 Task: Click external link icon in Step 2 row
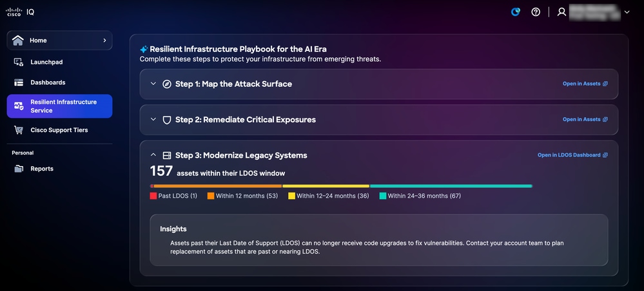[x=605, y=120]
